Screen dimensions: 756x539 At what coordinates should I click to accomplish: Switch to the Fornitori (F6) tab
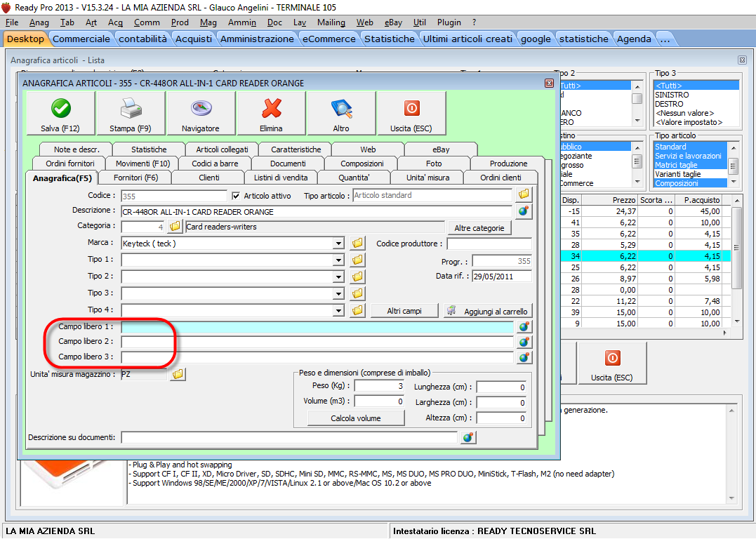(135, 178)
